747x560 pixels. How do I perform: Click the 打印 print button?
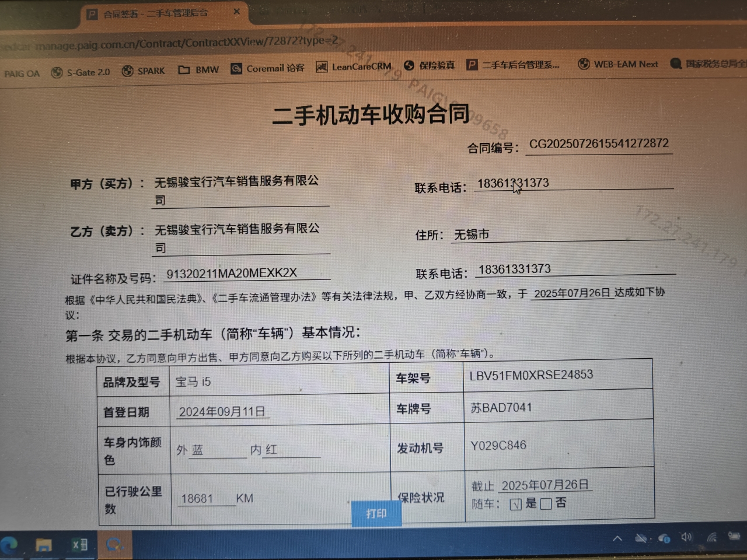click(376, 514)
